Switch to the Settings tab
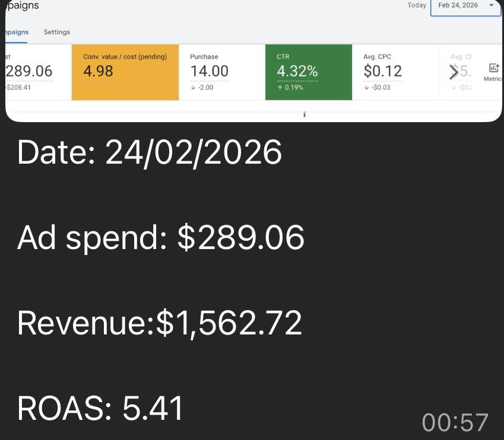Viewport: 504px width, 440px height. click(x=56, y=32)
